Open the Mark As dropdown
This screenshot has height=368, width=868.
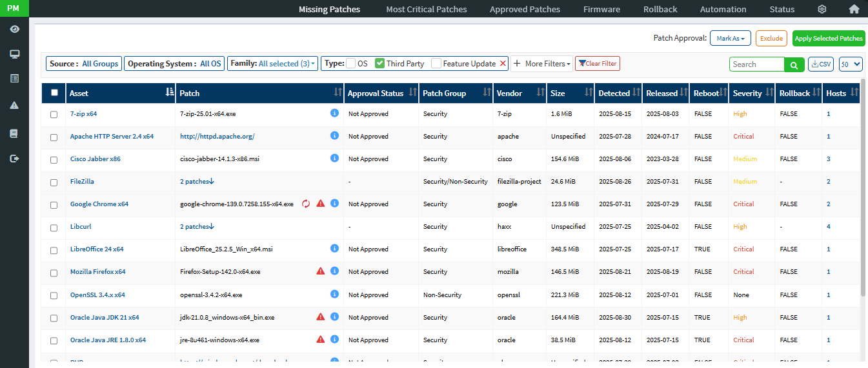click(731, 39)
